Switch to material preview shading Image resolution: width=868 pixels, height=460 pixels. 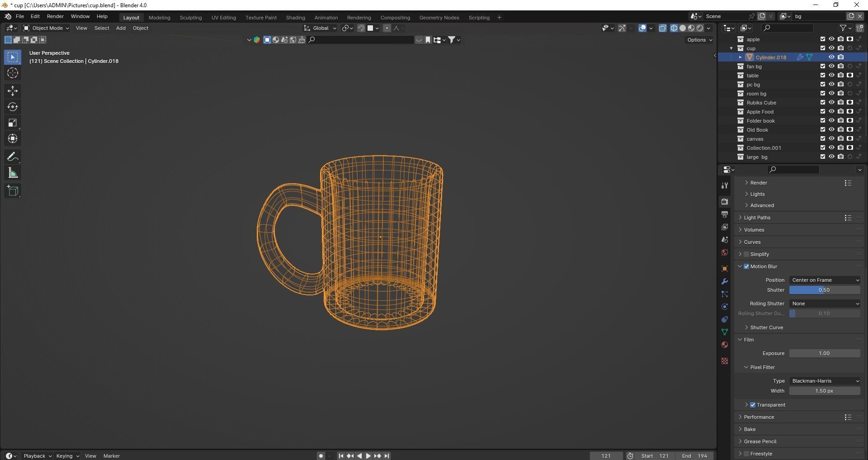point(691,28)
